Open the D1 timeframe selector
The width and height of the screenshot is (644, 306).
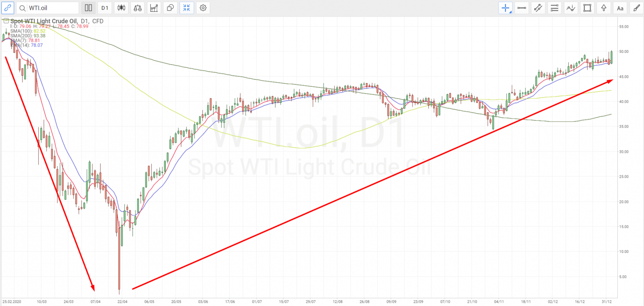[x=105, y=8]
